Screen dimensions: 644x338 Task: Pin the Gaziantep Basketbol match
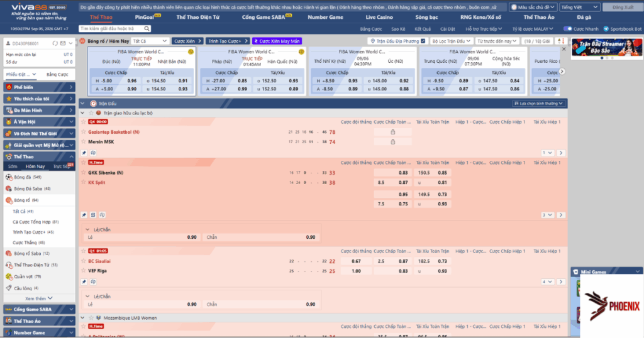point(84,153)
